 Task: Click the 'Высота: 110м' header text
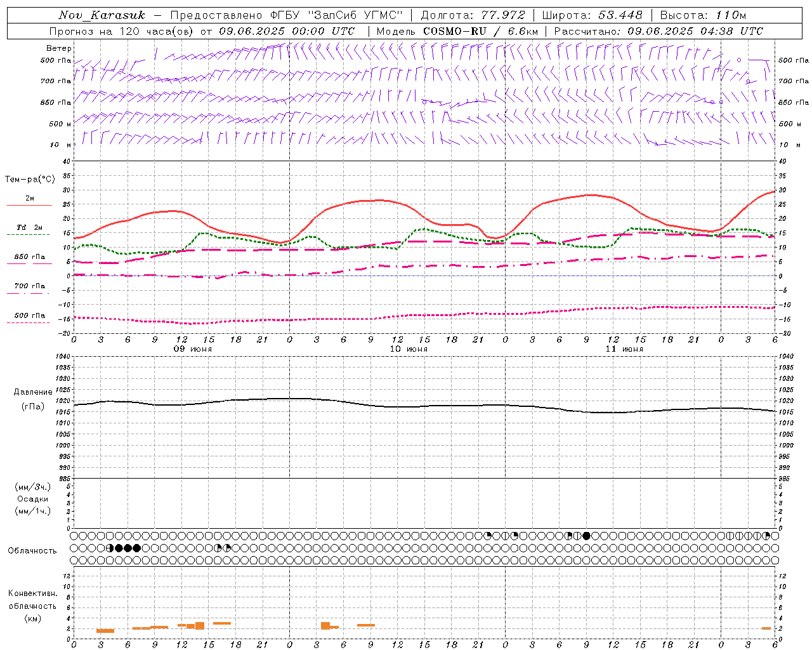coord(703,15)
